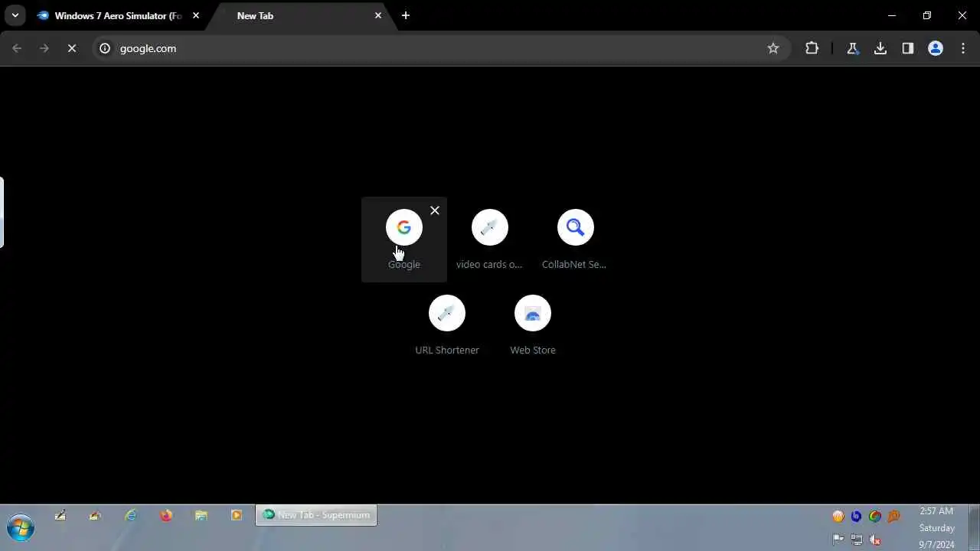View site information icon in address bar
This screenshot has width=980, height=551.
106,48
